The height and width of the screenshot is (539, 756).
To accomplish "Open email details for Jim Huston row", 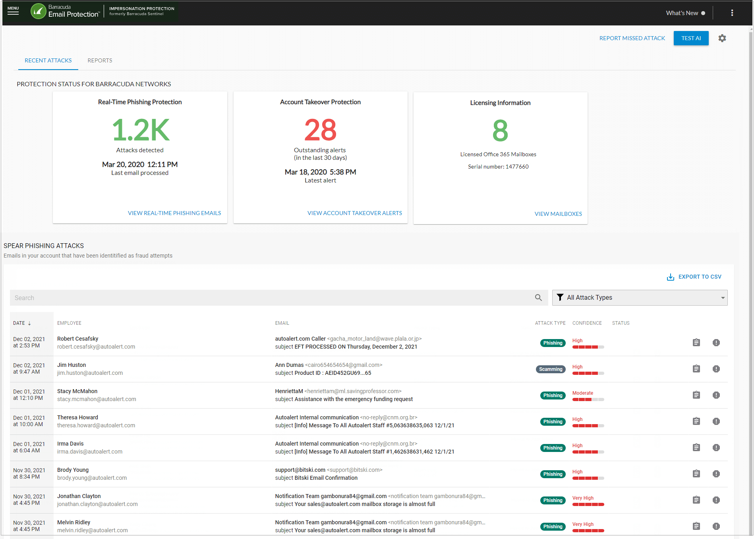I will (696, 369).
